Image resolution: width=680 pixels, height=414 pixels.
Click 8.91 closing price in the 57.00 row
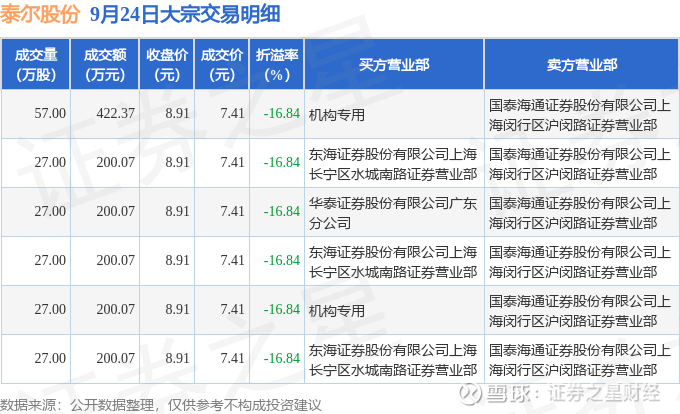[177, 114]
